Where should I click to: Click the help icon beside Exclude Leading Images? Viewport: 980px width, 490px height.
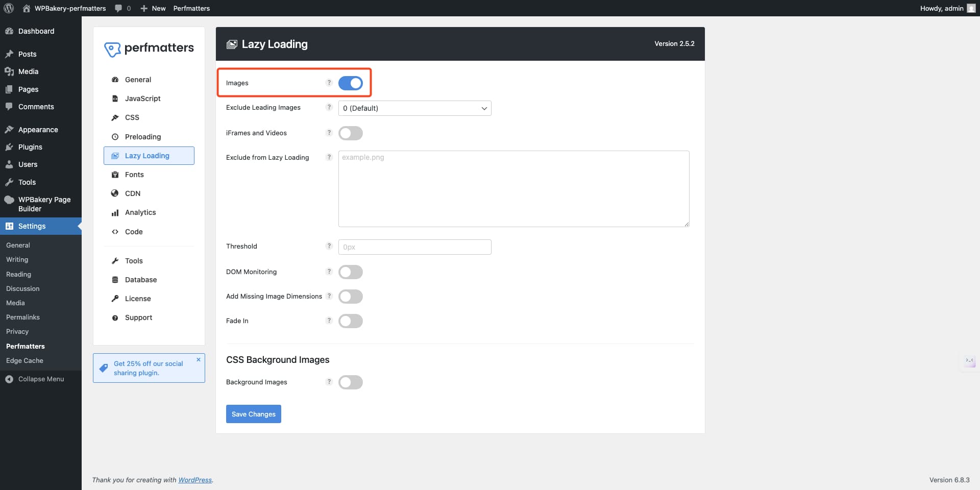329,107
